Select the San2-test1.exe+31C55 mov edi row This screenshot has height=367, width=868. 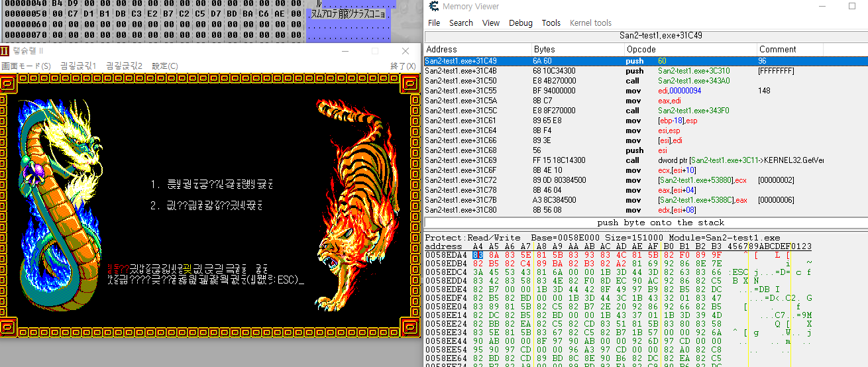[x=646, y=90]
